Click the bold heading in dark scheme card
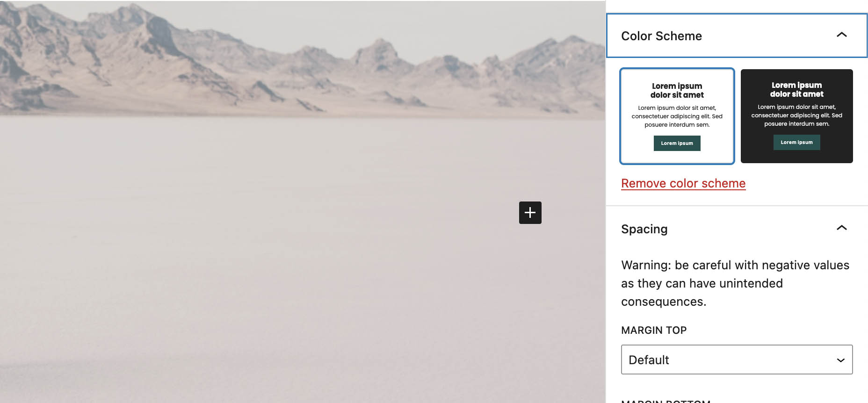Screen dimensions: 868x403 [x=796, y=90]
